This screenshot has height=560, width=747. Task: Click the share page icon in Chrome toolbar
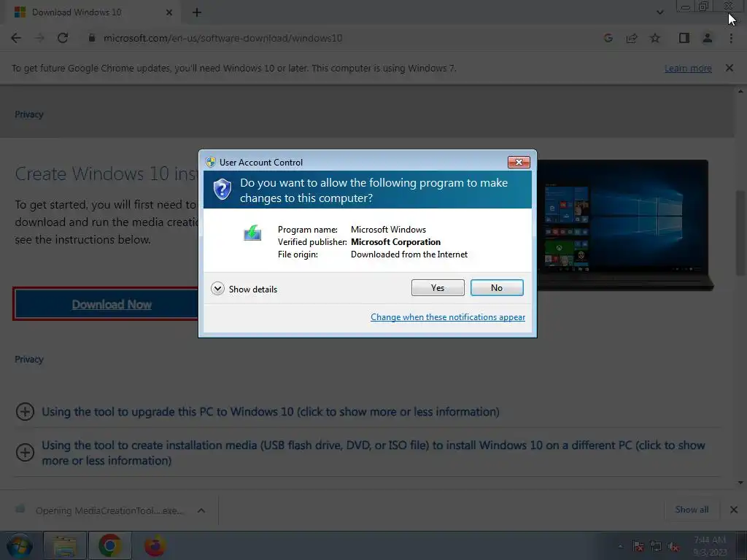point(632,38)
